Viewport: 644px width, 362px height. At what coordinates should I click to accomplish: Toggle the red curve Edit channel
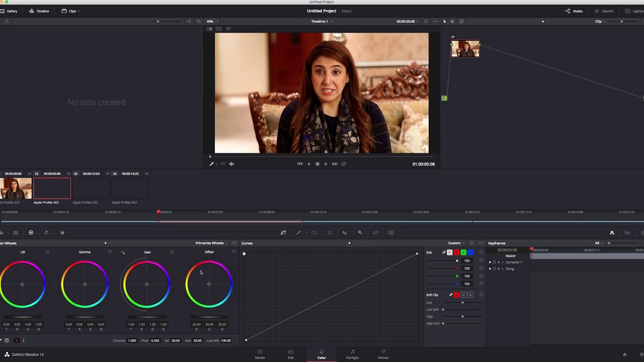coord(457,252)
